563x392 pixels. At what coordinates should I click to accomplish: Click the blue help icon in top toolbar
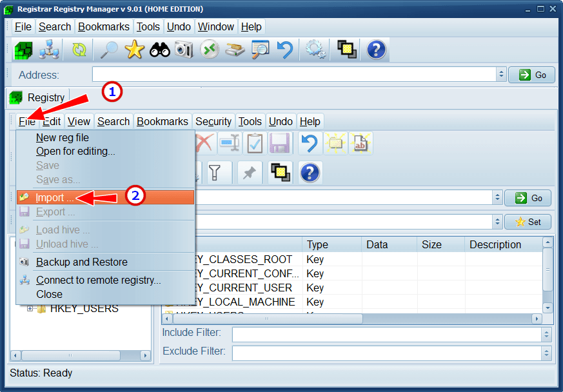point(377,50)
